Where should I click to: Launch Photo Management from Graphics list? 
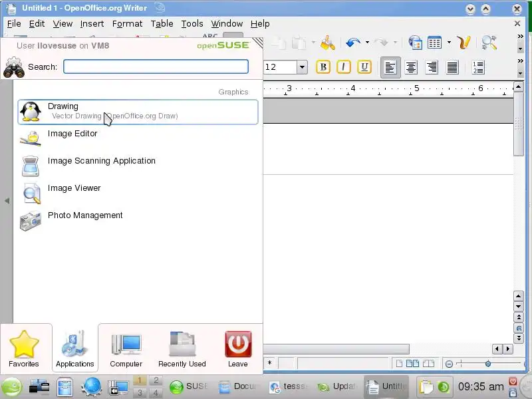(138, 221)
